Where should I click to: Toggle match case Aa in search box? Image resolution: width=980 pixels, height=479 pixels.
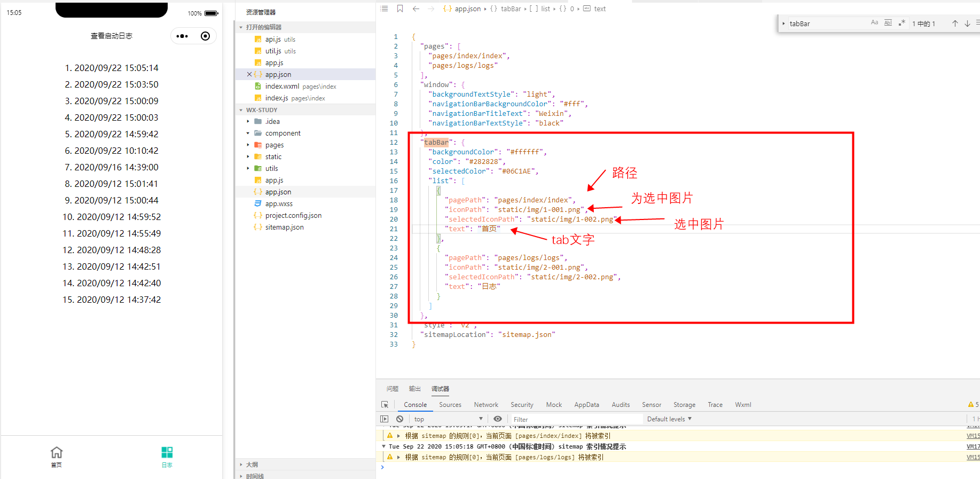pos(874,23)
